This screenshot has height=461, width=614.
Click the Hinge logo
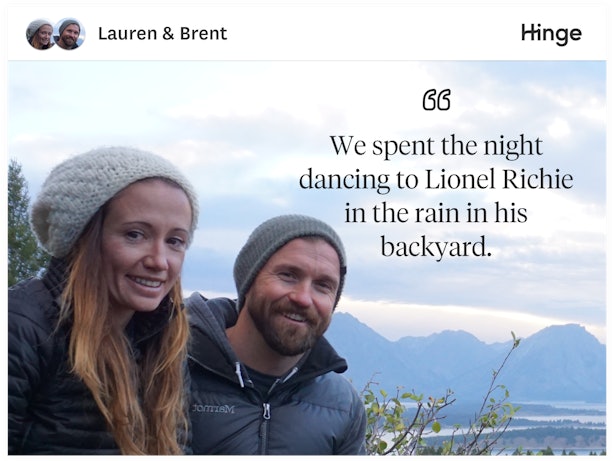coord(551,34)
